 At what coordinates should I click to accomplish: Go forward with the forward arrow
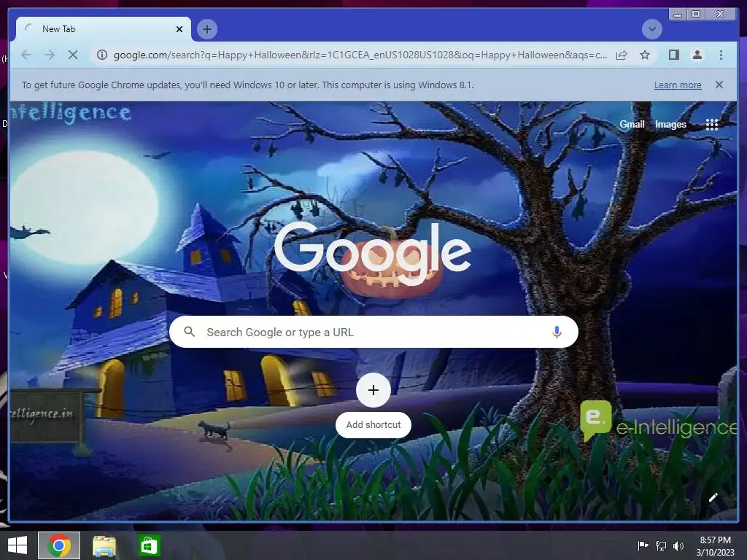[x=50, y=55]
